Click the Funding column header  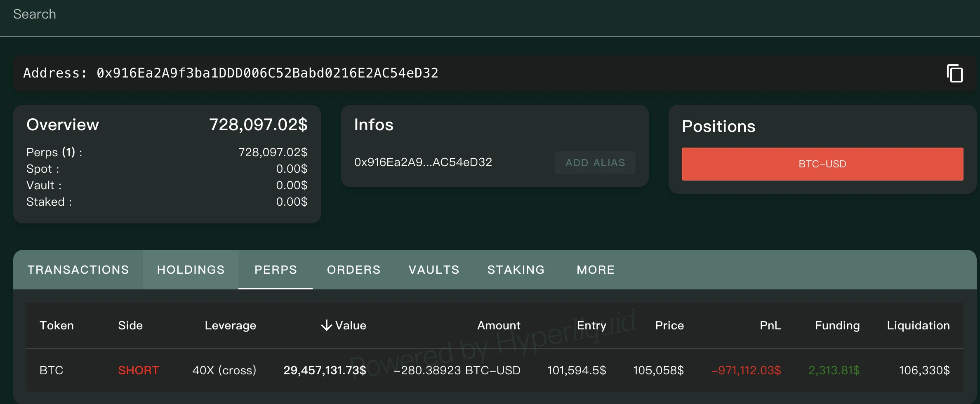(x=837, y=325)
